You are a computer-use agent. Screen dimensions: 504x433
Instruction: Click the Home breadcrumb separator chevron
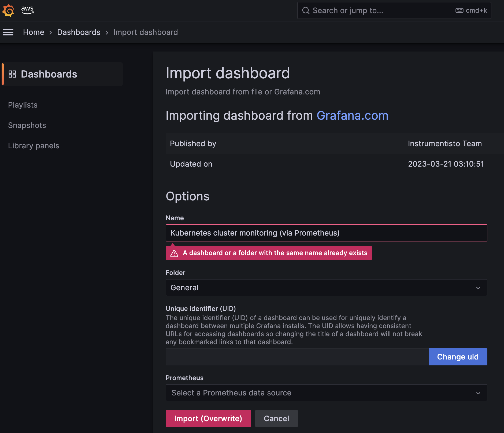(x=51, y=32)
